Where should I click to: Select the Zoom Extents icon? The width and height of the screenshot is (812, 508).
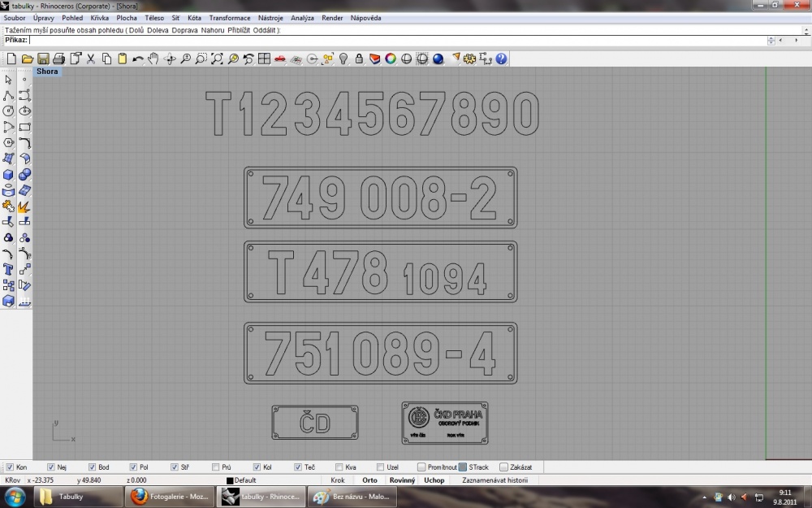217,59
